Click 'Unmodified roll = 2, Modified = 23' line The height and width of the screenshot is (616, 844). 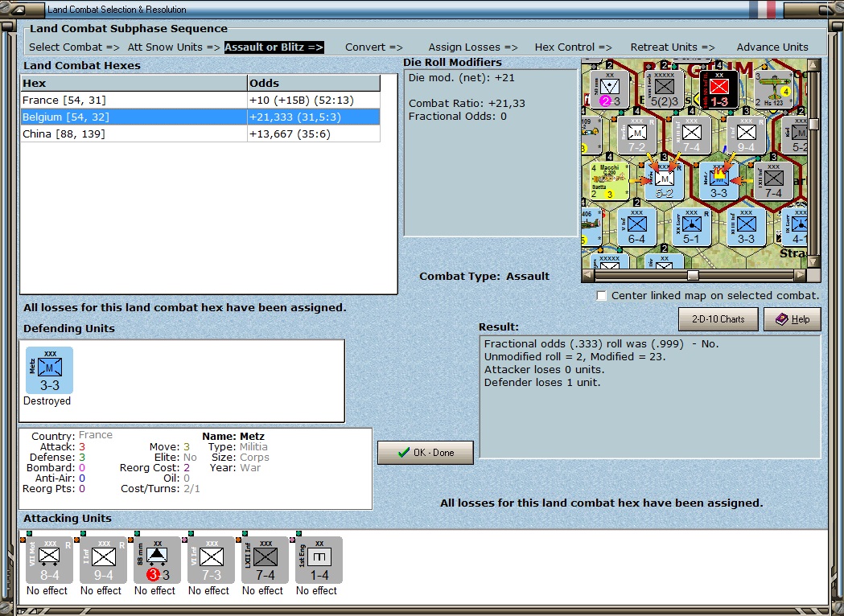point(574,357)
